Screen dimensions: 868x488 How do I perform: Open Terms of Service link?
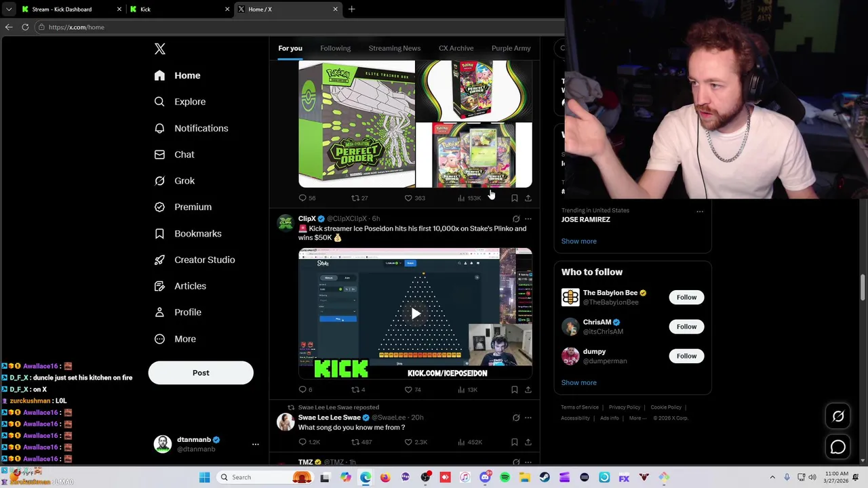(x=580, y=407)
